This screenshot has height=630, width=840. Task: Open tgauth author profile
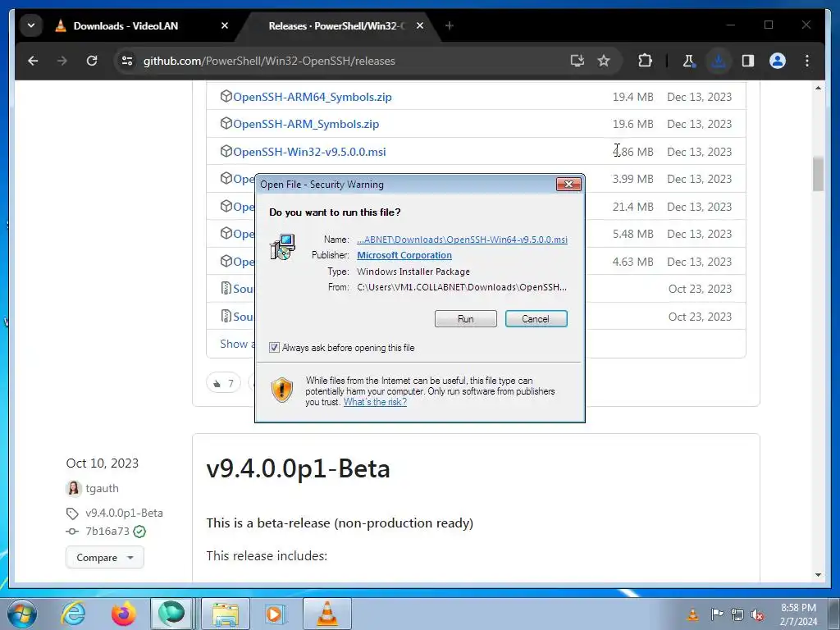point(102,488)
